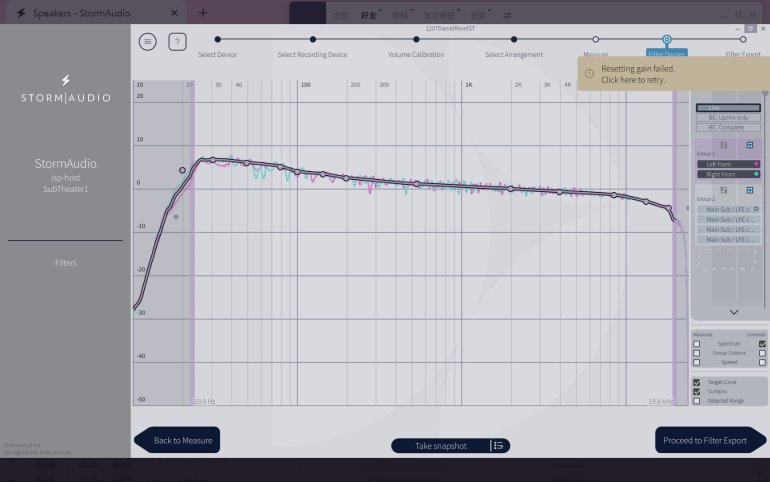Open the hamburger menu icon
Screen dimensions: 770x482
coord(148,41)
